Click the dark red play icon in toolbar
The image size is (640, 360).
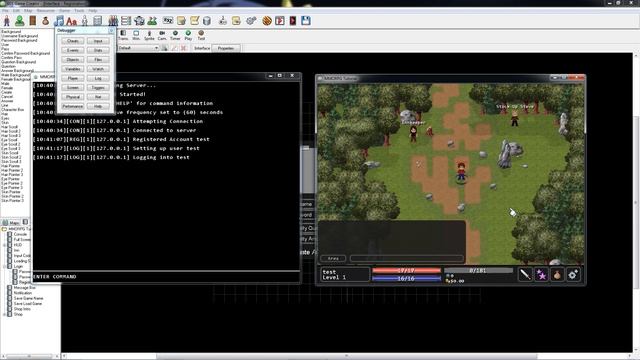click(x=293, y=20)
